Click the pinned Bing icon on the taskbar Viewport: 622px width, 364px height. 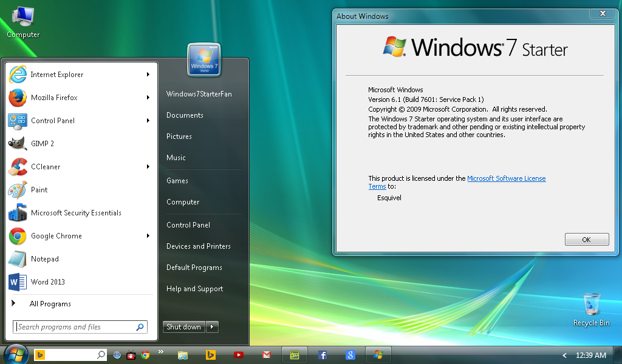[211, 355]
